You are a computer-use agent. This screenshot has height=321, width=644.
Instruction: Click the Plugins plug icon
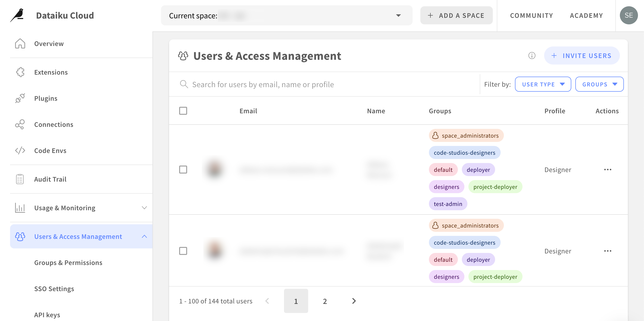[20, 98]
